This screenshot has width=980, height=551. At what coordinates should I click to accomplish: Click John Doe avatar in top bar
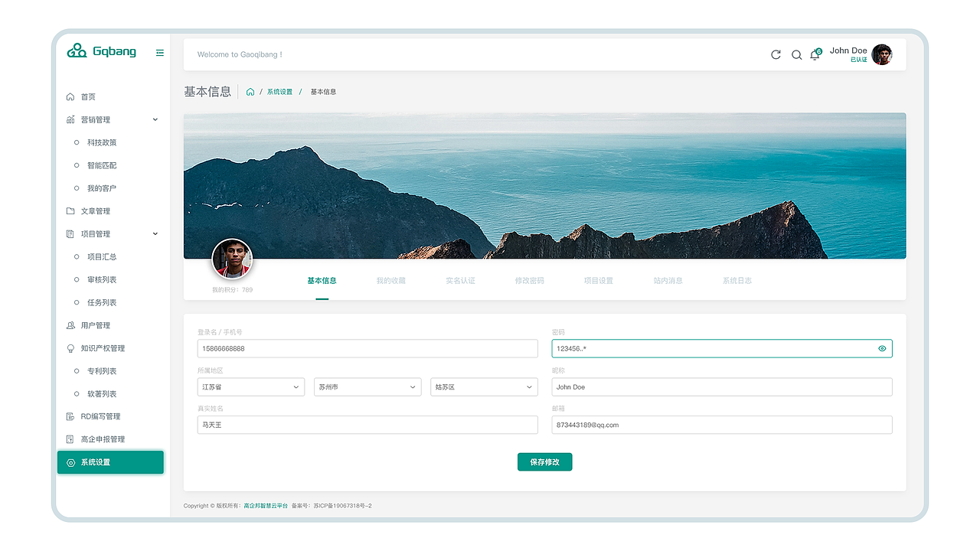tap(882, 54)
